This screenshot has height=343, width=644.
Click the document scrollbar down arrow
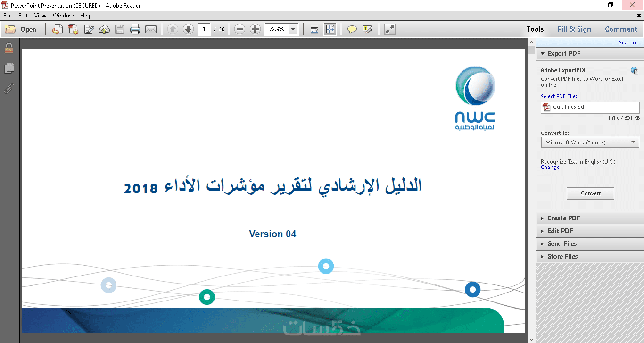coord(531,339)
